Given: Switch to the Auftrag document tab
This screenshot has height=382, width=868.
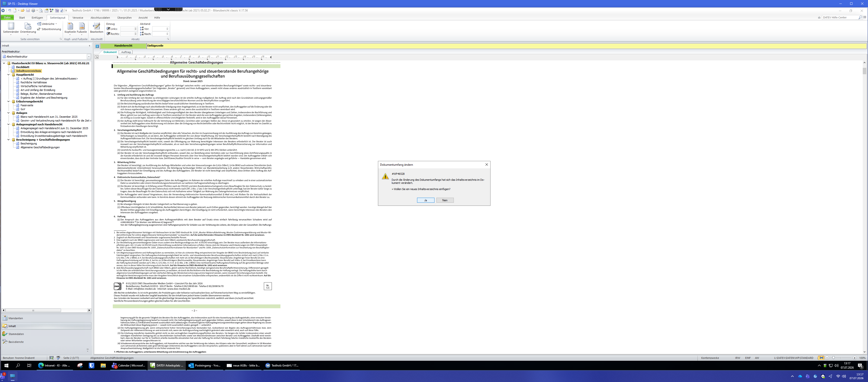Looking at the screenshot, I should coord(126,52).
